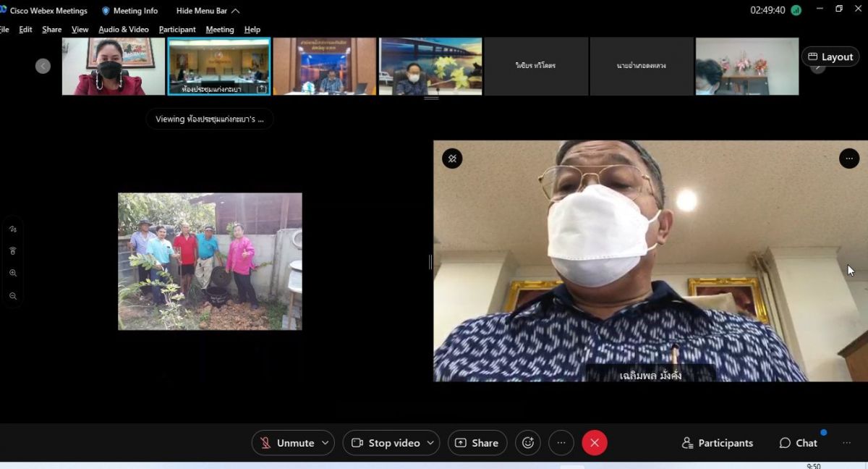The image size is (868, 469).
Task: Open the Participant menu
Action: coord(177,30)
